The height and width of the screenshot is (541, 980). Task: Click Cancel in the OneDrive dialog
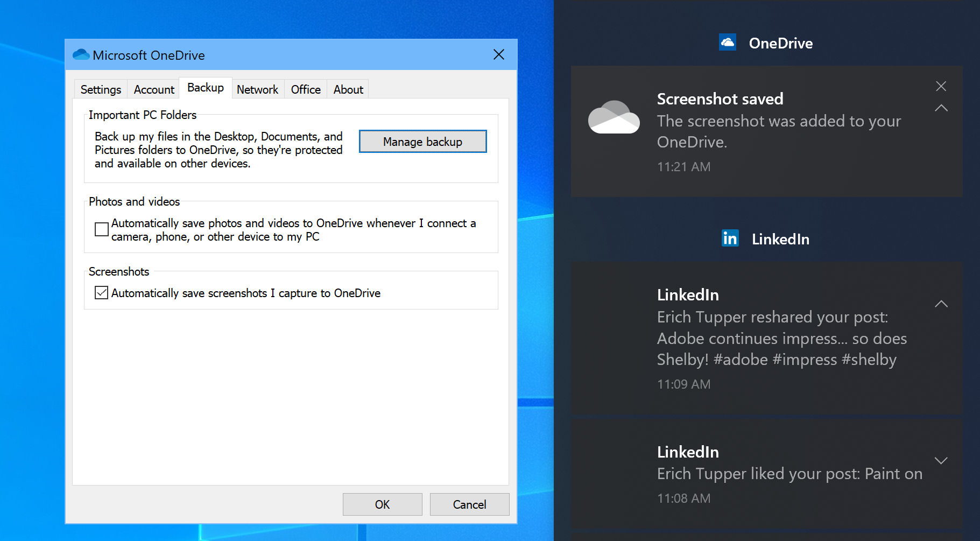point(470,504)
